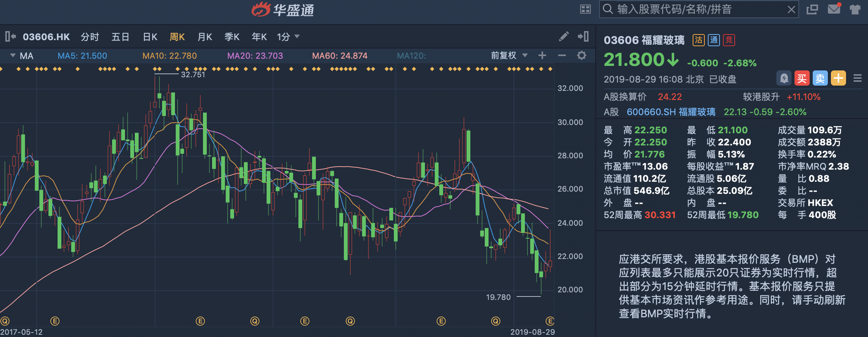Switch to the 月K chart tab
868x337 pixels.
(x=205, y=37)
